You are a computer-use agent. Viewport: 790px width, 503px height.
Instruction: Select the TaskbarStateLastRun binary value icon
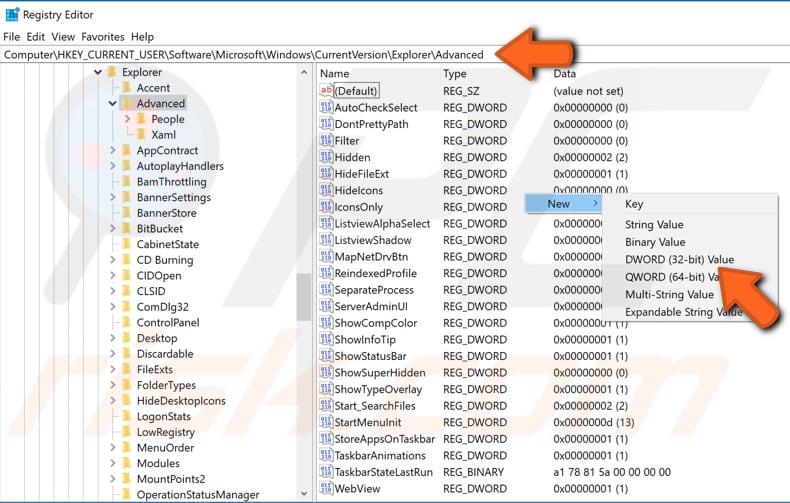(x=326, y=472)
